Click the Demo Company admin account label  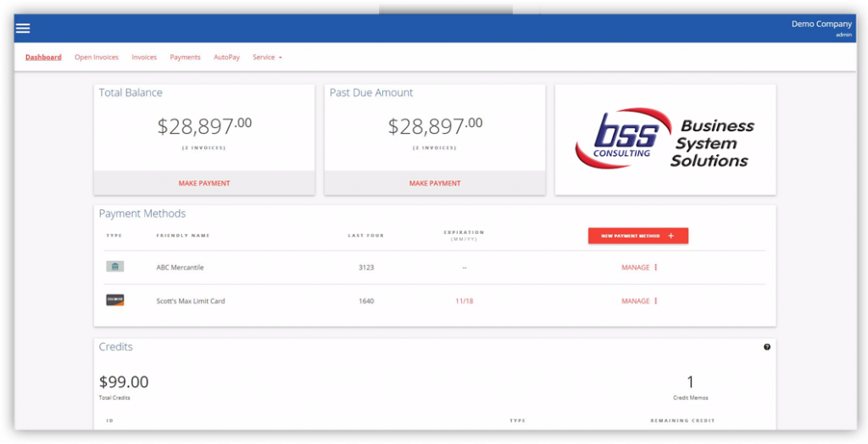click(821, 29)
